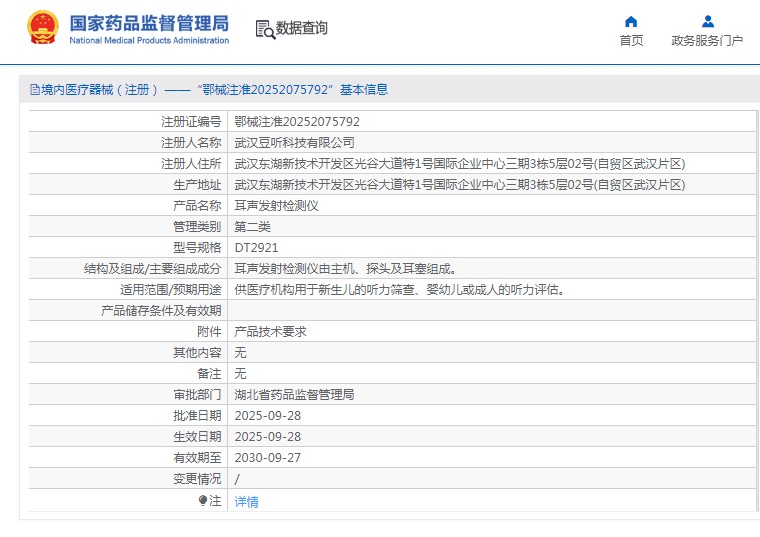Image resolution: width=760 pixels, height=537 pixels.
Task: Click the 湖北省药品监督管理局 approving department value
Action: tap(294, 395)
